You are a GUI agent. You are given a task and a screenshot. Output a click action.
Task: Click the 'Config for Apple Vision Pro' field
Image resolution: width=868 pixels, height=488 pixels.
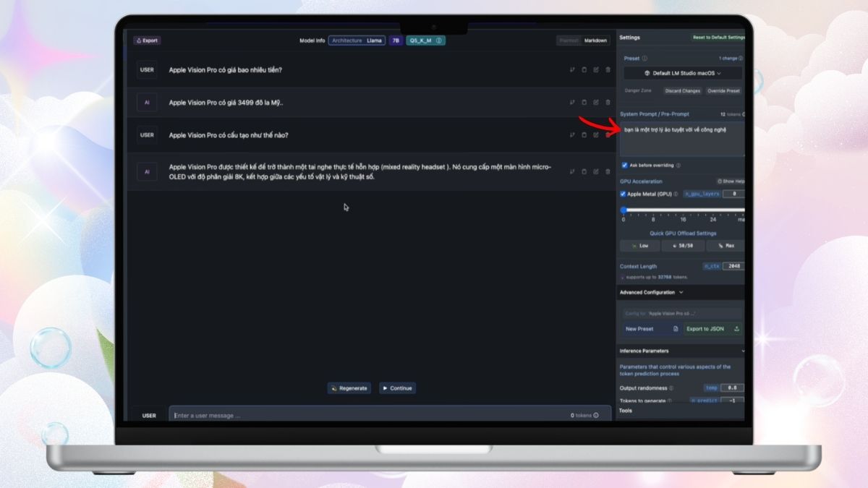[682, 314]
